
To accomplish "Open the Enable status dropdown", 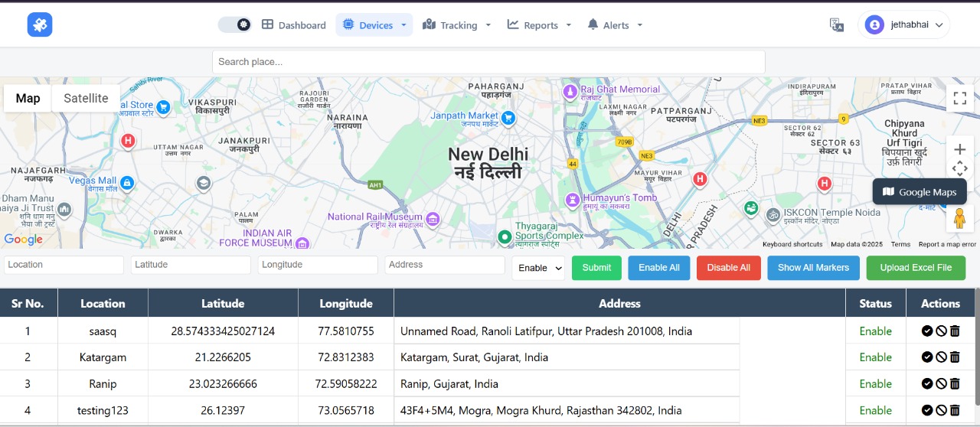I will tap(538, 268).
